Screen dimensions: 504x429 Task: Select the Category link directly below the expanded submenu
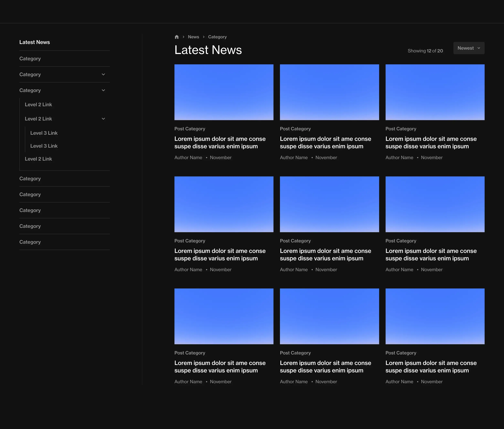point(30,179)
